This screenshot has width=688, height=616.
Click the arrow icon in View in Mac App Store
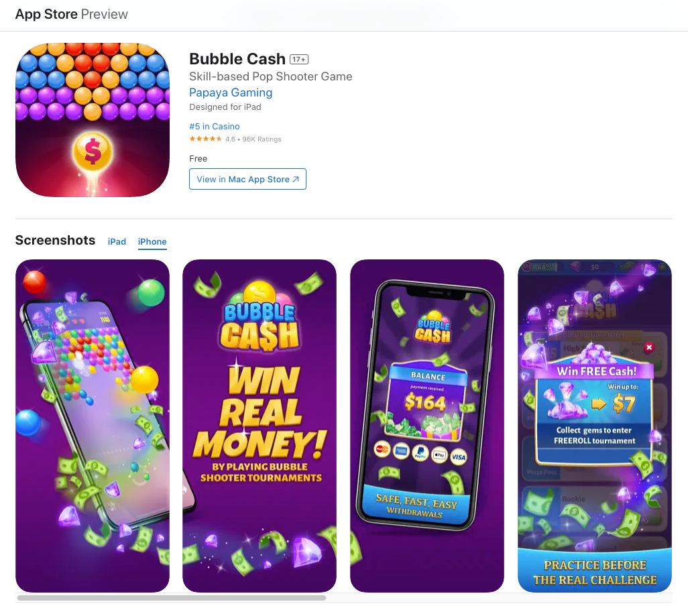296,180
